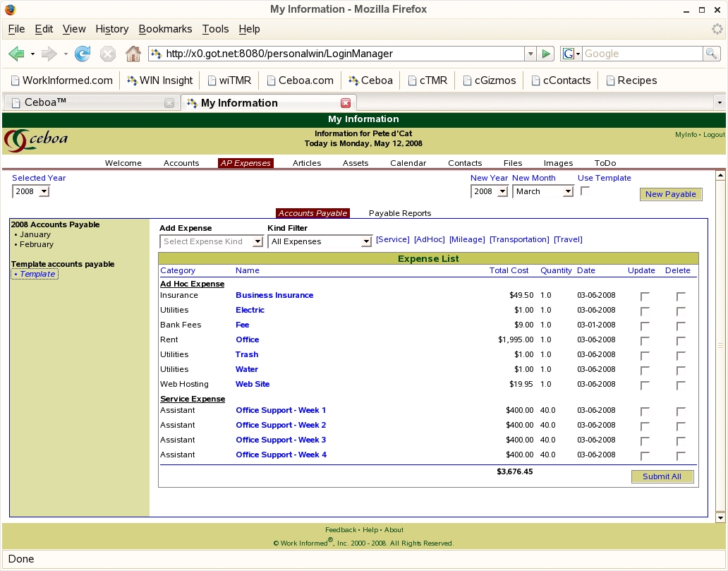
Task: Tick Delete checkbox for Web Site
Action: (x=681, y=385)
